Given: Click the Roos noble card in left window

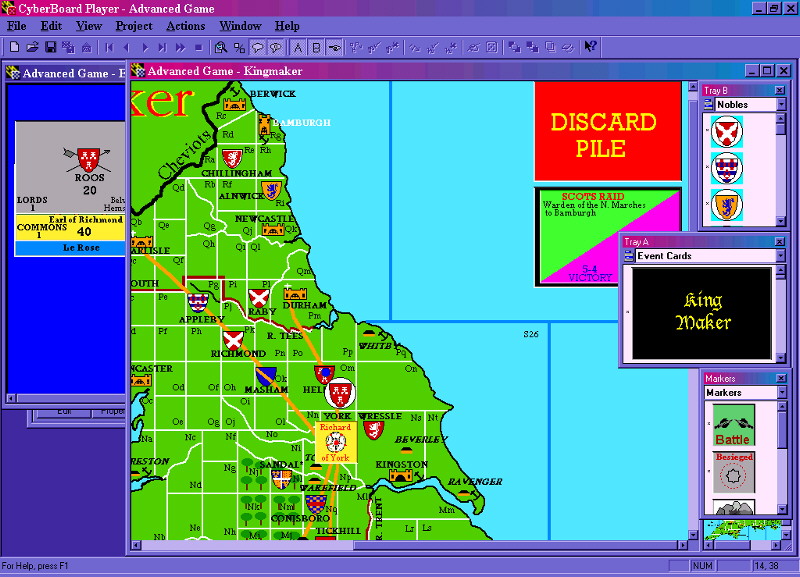Looking at the screenshot, I should coord(70,188).
